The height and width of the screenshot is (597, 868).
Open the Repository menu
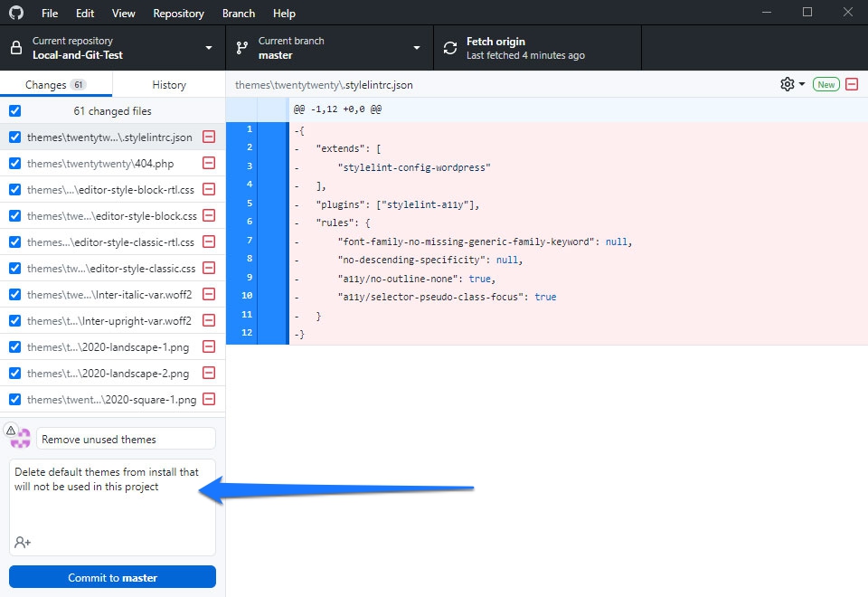[178, 14]
